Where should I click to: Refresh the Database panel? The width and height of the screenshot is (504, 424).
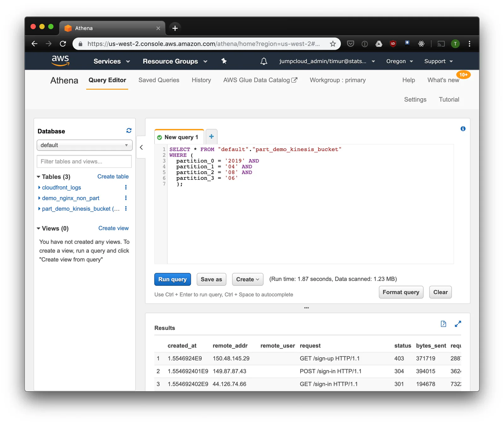129,131
